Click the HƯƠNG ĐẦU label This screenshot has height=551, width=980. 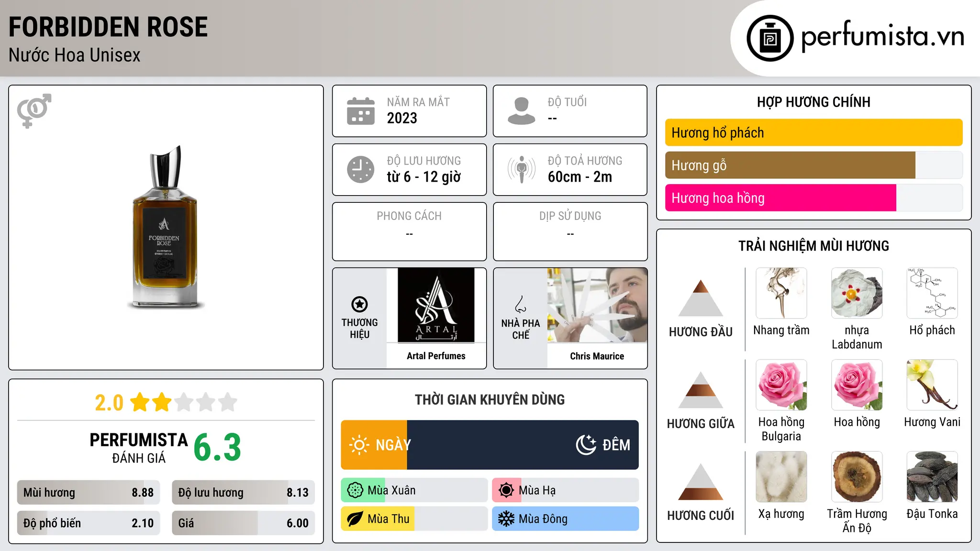click(701, 332)
